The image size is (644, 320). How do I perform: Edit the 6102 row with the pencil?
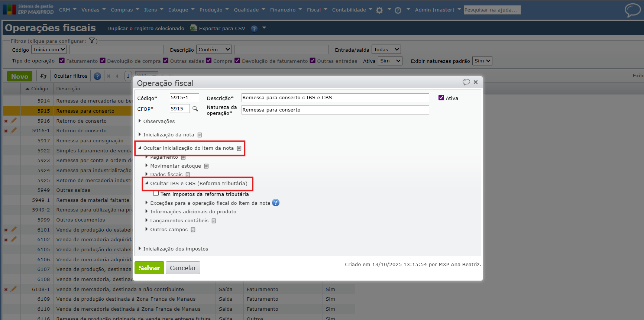14,239
